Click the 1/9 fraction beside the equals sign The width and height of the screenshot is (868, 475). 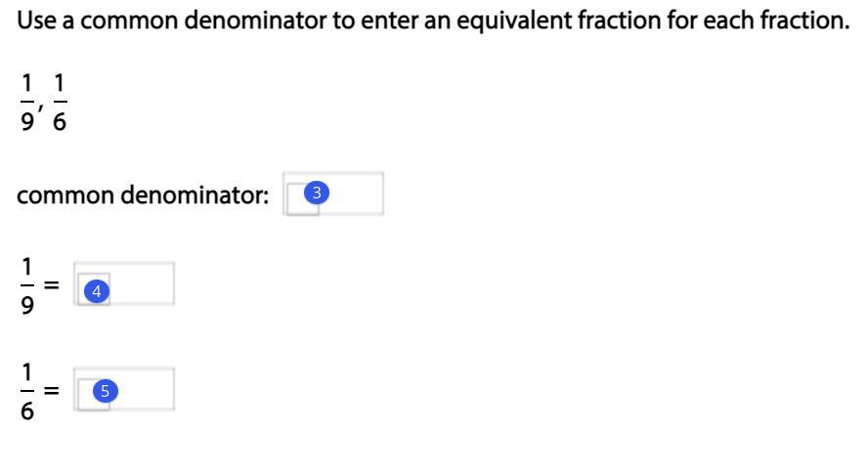tap(27, 286)
